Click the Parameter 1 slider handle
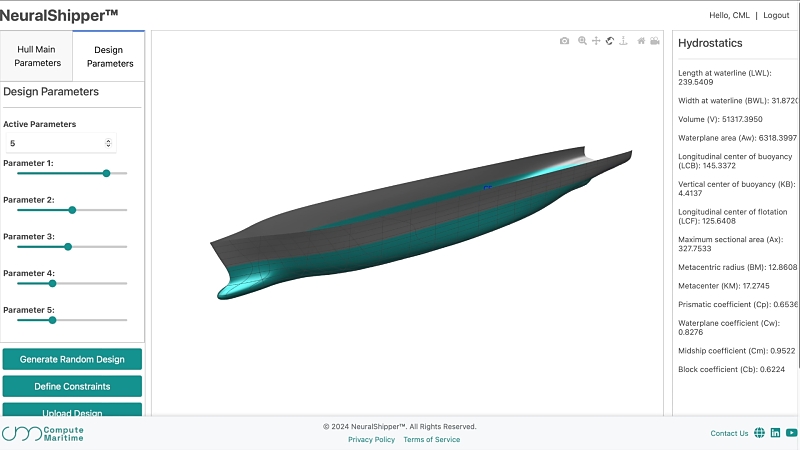The width and height of the screenshot is (800, 450). pos(106,173)
